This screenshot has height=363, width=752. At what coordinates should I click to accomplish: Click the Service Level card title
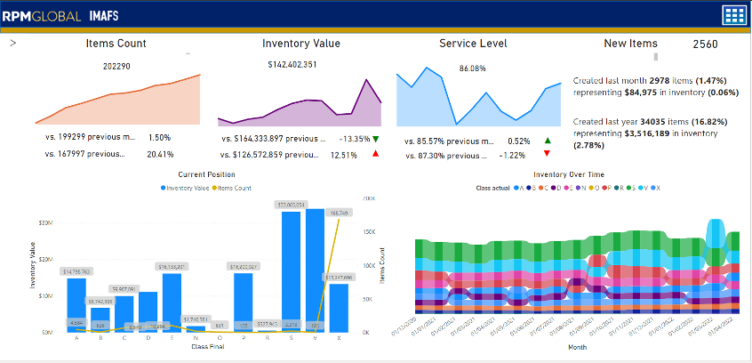473,43
